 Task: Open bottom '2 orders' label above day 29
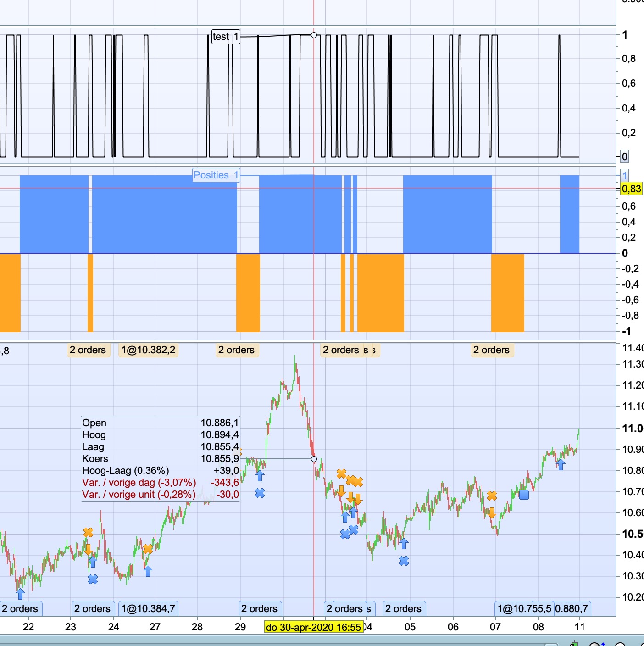tap(259, 608)
